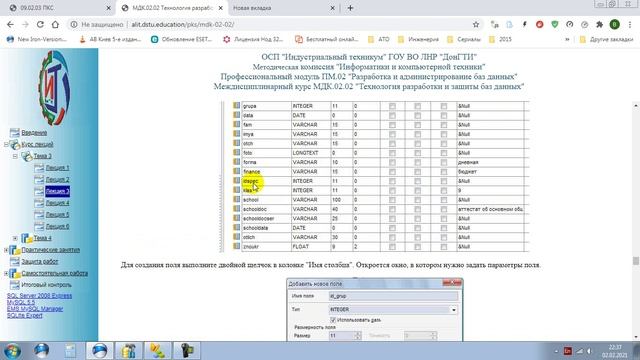Open the browser home page
Screen dimensions: 640x360
(55, 24)
